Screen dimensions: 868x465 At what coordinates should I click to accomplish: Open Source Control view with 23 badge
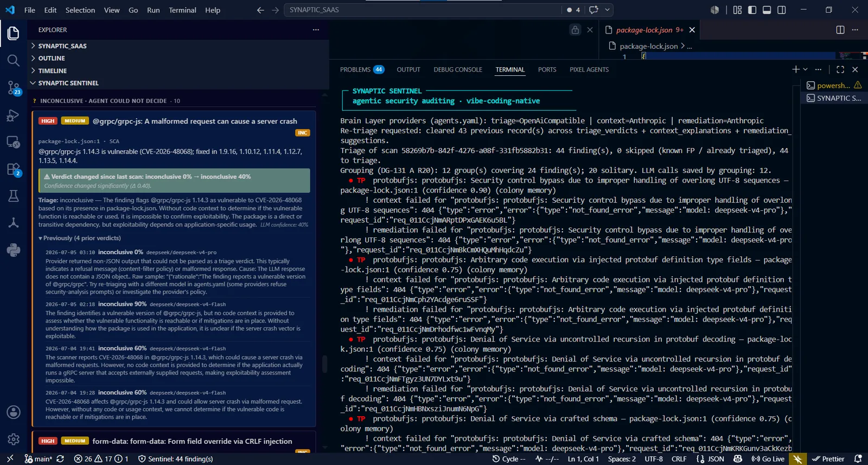14,88
